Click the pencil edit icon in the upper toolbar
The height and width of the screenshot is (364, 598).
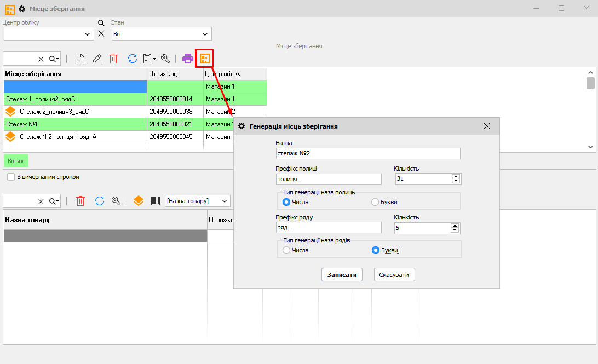click(x=97, y=59)
